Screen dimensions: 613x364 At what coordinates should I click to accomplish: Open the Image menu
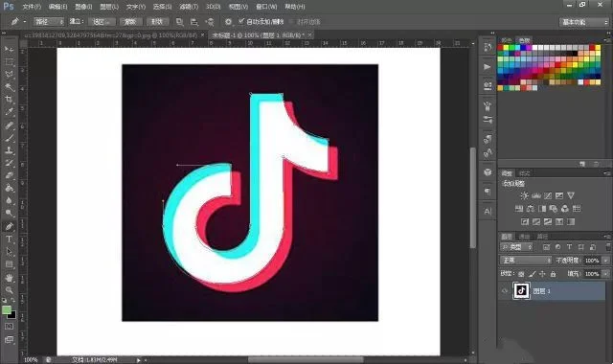[83, 7]
